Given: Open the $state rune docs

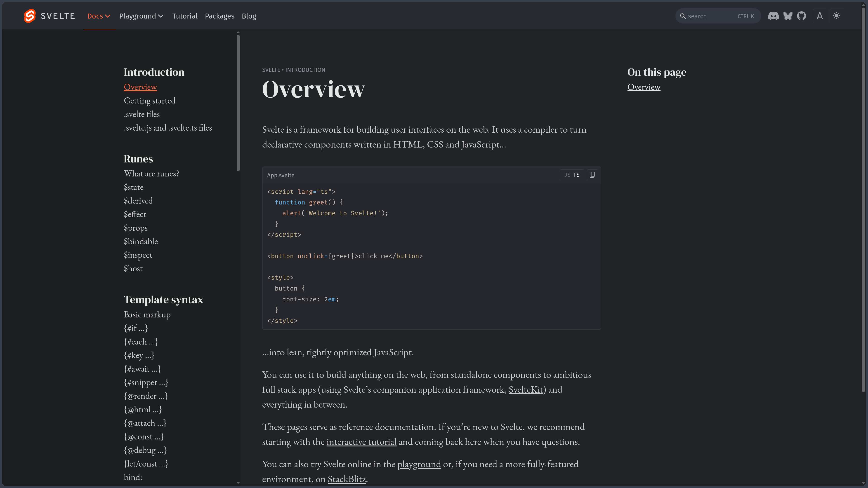Looking at the screenshot, I should point(133,187).
